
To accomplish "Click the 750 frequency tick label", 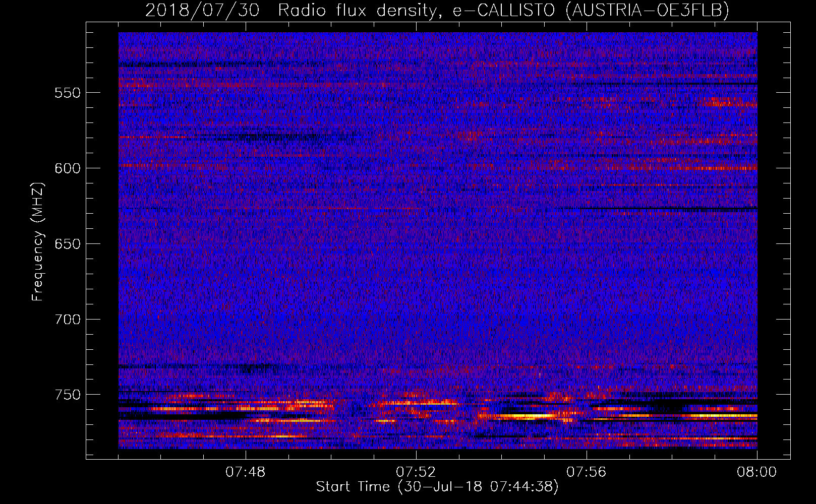I will click(68, 395).
